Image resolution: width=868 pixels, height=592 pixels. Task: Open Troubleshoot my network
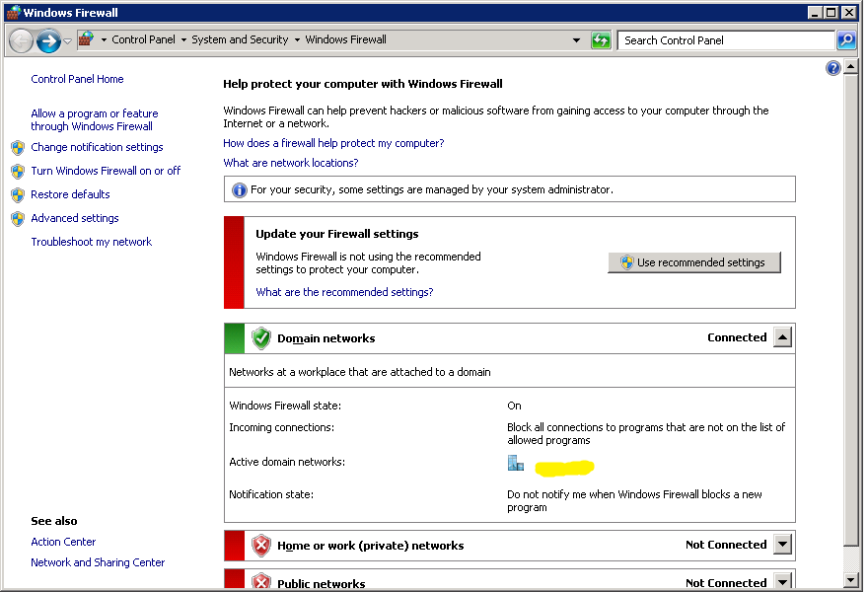pyautogui.click(x=92, y=242)
